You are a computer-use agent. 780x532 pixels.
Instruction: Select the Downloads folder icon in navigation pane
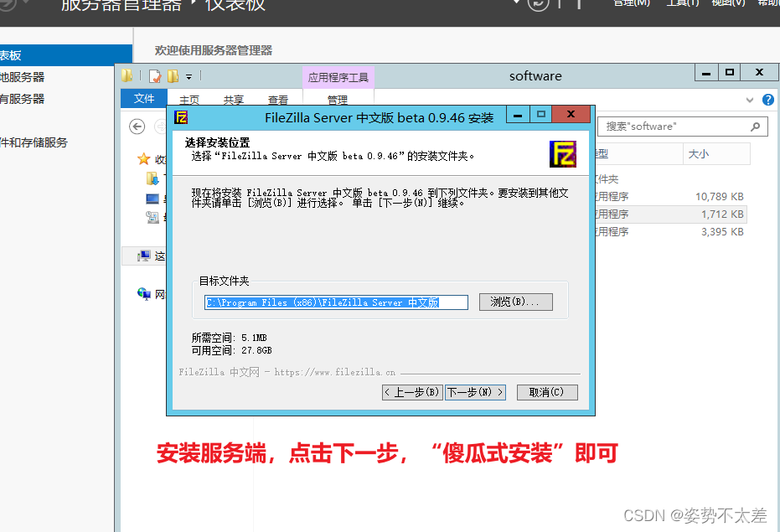point(152,178)
